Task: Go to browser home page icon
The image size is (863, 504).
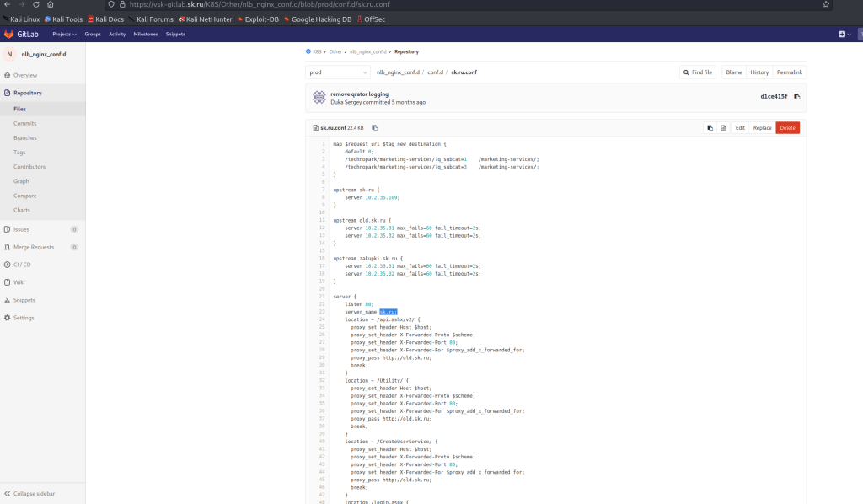Action: [51, 4]
